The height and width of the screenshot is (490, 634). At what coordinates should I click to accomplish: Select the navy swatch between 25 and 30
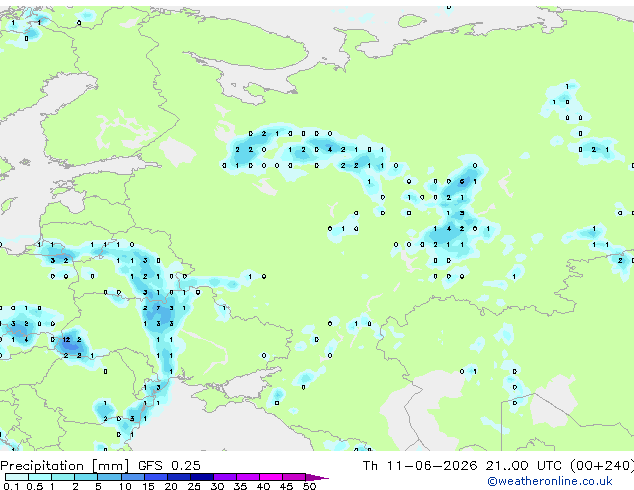pos(202,477)
